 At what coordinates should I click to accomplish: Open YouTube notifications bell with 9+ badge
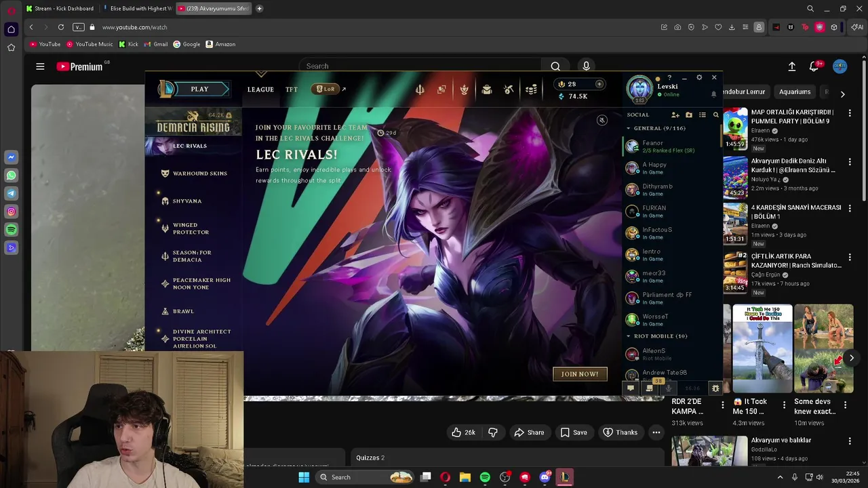814,66
